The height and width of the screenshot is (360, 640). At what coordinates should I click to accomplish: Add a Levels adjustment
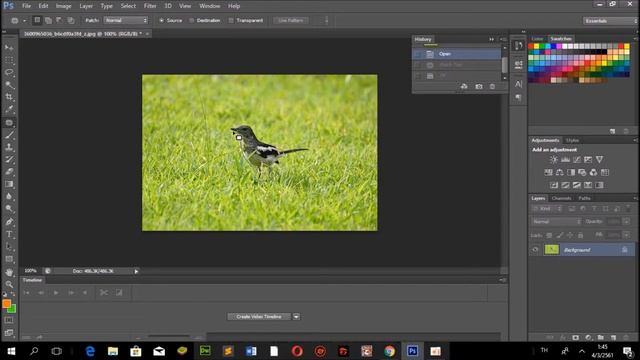pyautogui.click(x=565, y=160)
